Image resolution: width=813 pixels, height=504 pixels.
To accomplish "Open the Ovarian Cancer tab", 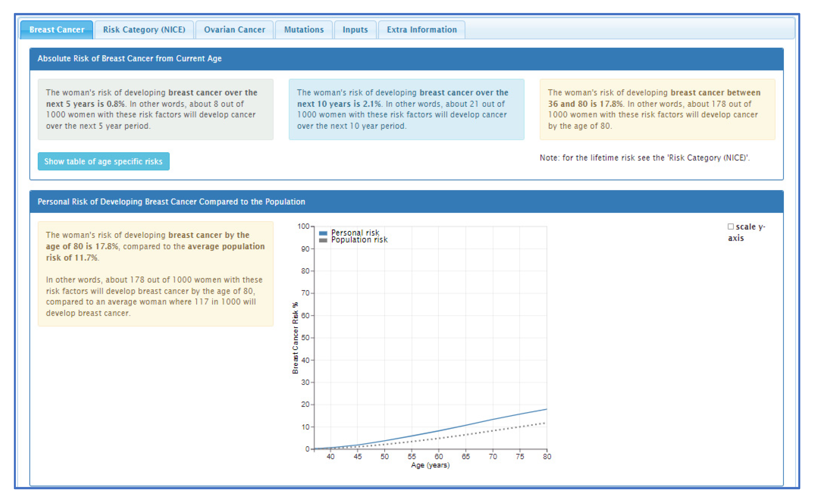I will tap(234, 30).
